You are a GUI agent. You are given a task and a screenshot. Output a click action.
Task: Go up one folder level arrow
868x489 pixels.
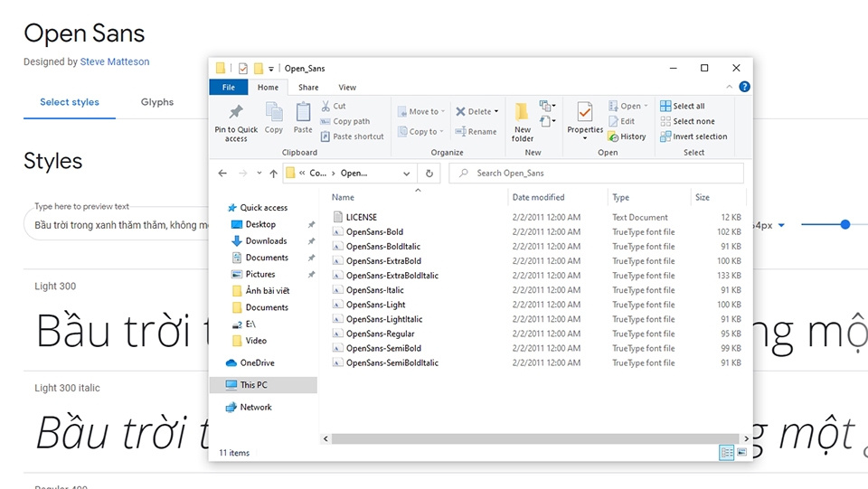pyautogui.click(x=273, y=174)
